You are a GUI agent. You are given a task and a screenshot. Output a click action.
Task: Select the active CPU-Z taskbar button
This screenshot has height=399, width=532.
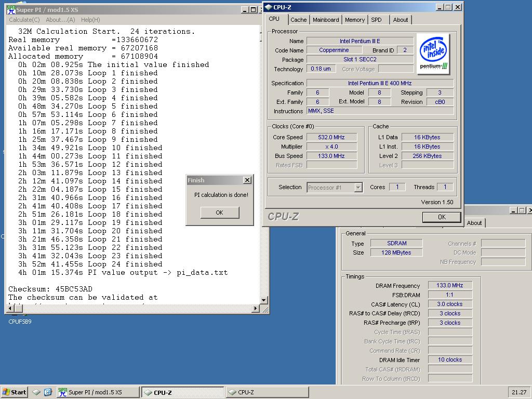182,392
